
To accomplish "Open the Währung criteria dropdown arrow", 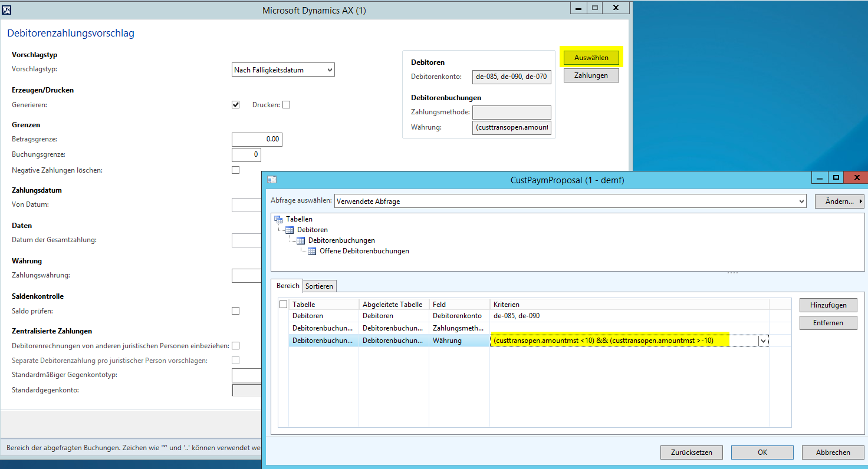I will coord(763,341).
